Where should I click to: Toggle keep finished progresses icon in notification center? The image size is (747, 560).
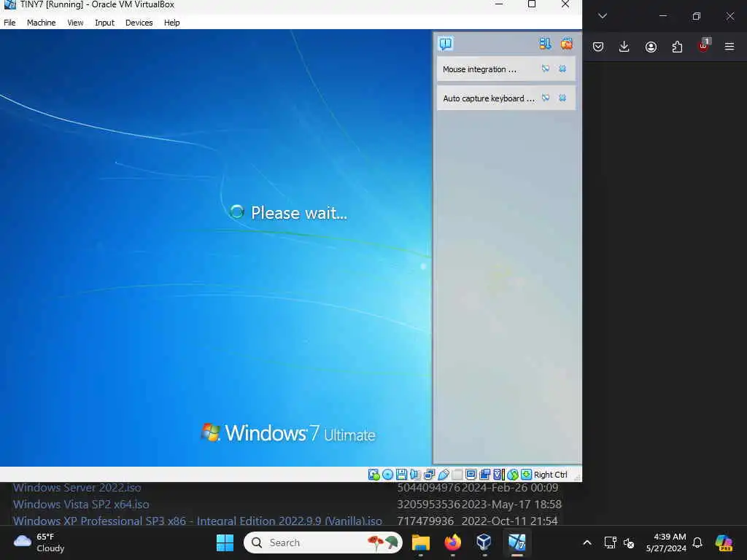[545, 44]
